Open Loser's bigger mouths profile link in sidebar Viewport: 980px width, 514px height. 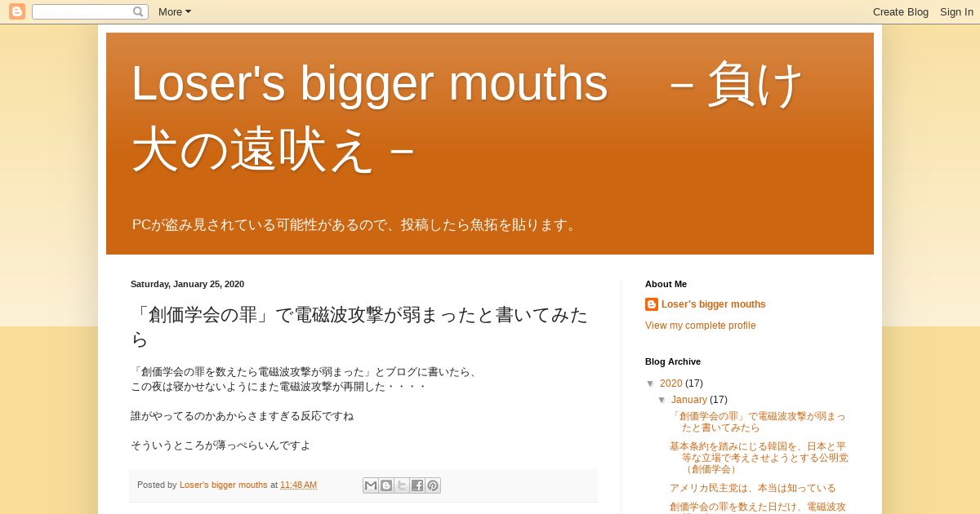pyautogui.click(x=714, y=304)
